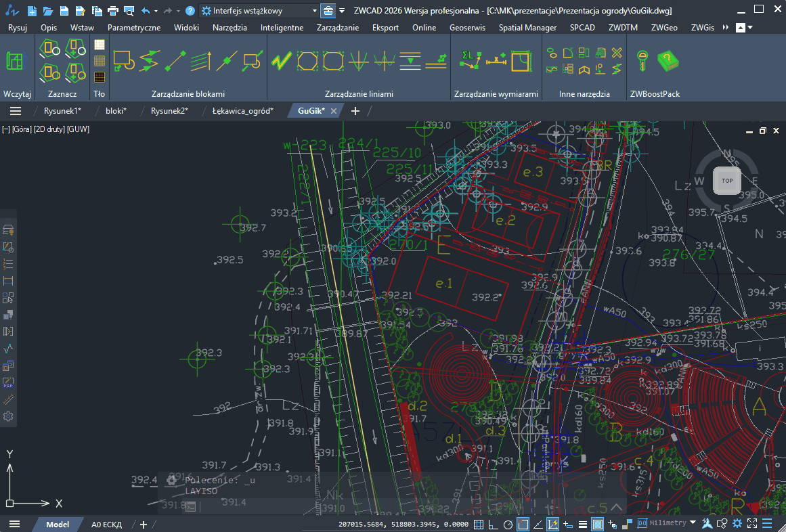Click the TOP face of the view cube
786x532 pixels.
727,180
